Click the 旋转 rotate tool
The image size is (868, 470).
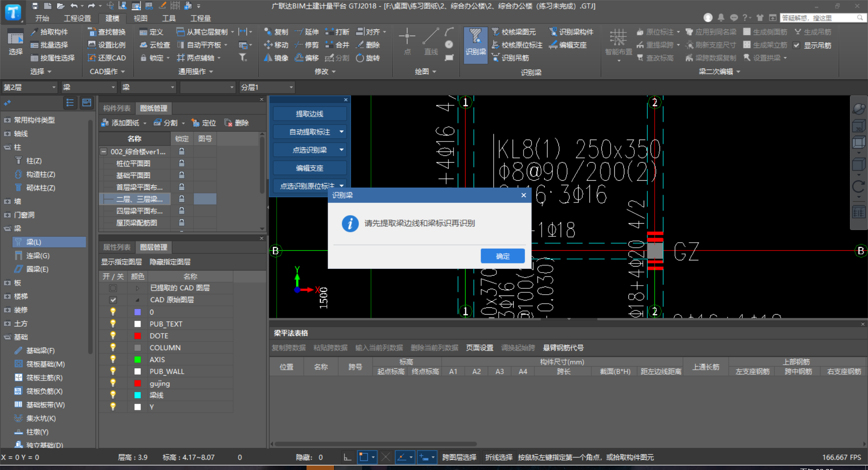[x=368, y=58]
